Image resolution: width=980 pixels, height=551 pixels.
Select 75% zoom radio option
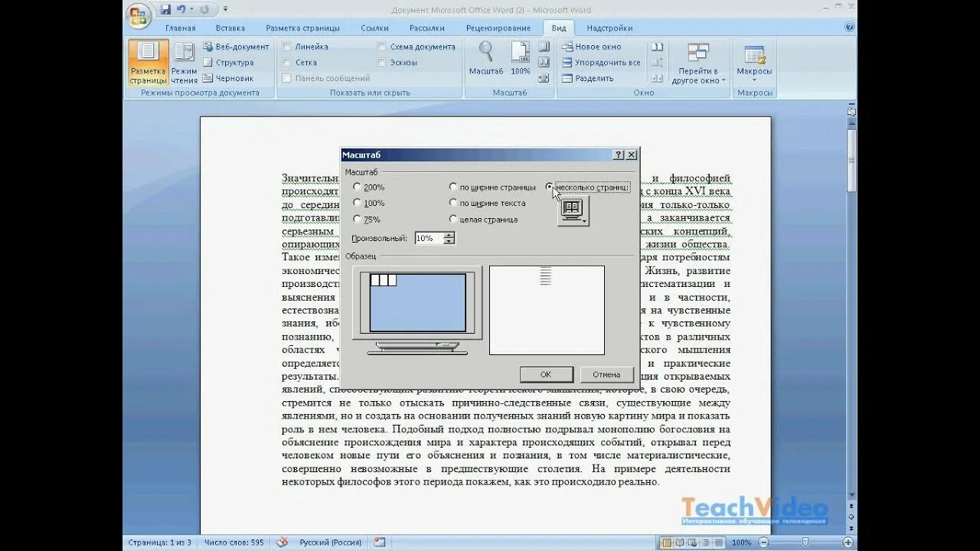pos(367,219)
